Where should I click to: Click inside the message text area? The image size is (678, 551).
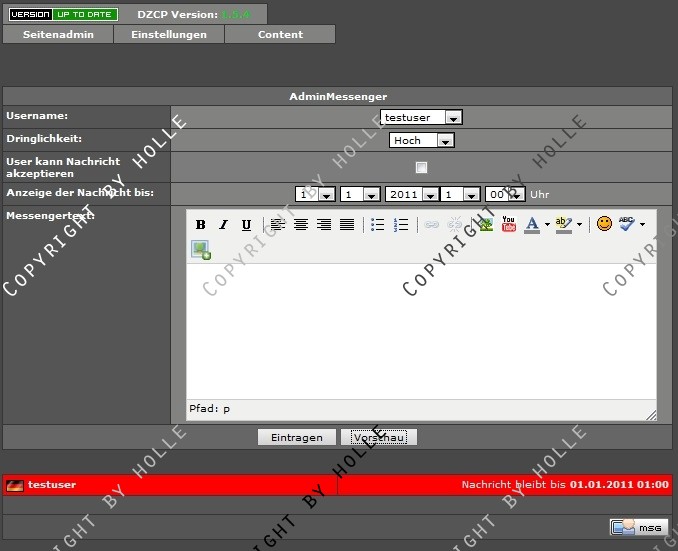[420, 330]
